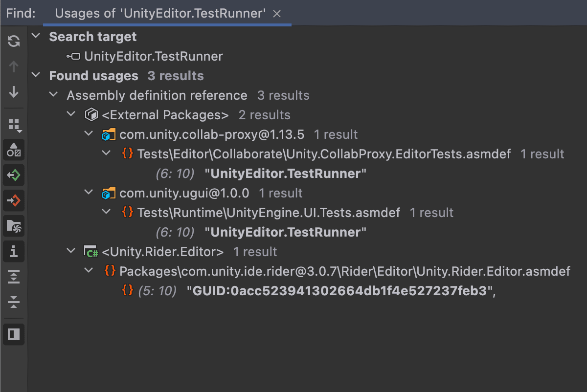Open the UnityEditor.TestRunner usage under CollabProxy.EditorTests

(x=286, y=174)
